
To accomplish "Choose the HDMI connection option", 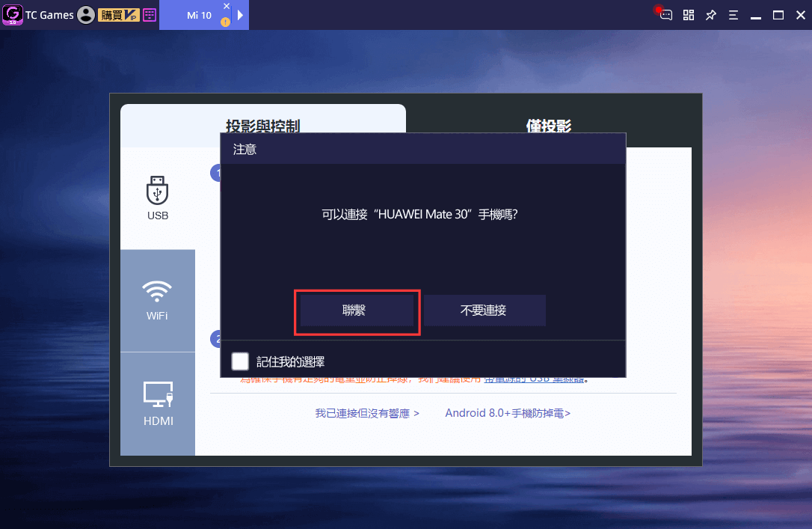I will 158,404.
